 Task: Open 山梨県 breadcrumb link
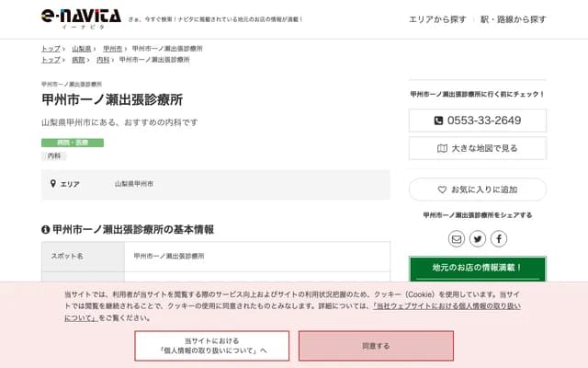click(x=82, y=48)
